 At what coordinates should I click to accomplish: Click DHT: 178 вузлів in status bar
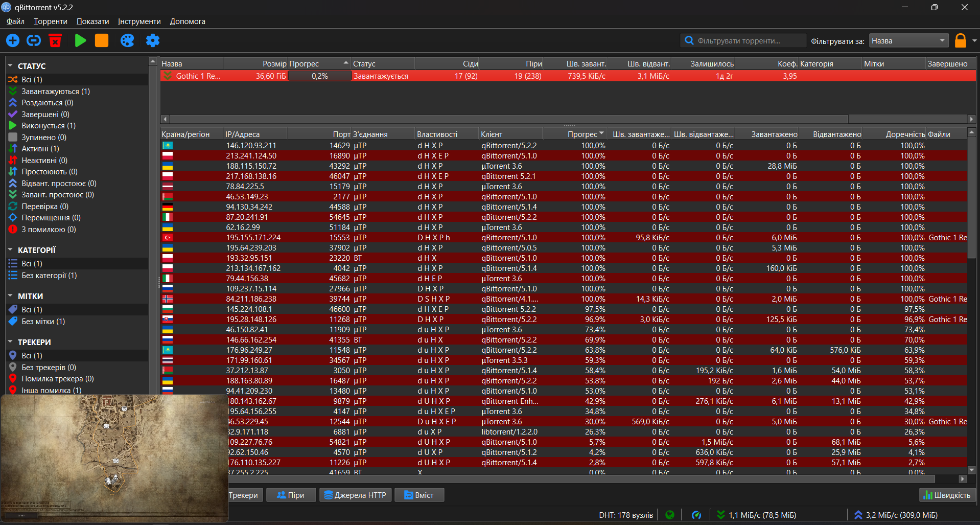click(626, 515)
